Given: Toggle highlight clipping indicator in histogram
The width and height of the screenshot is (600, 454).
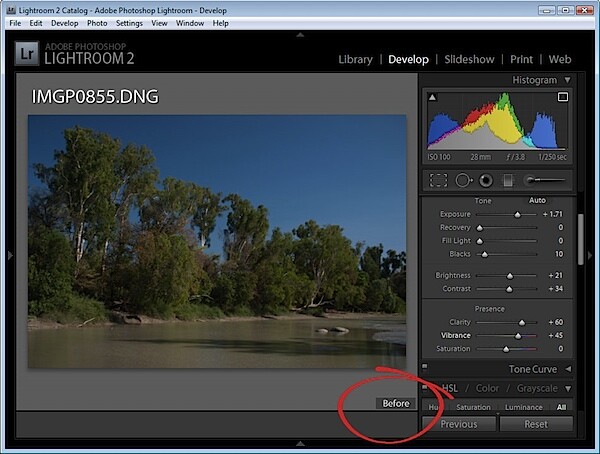Looking at the screenshot, I should click(562, 97).
